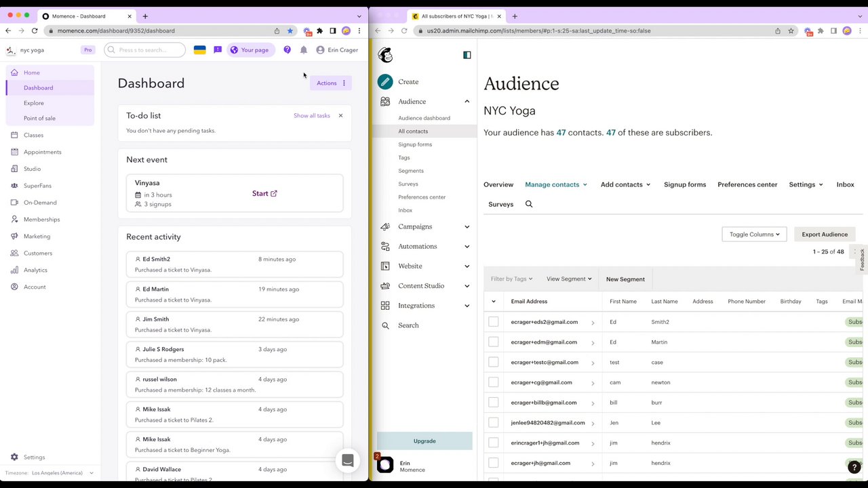Open the purple chat message icon in Momence header
The height and width of the screenshot is (488, 868).
coord(218,49)
